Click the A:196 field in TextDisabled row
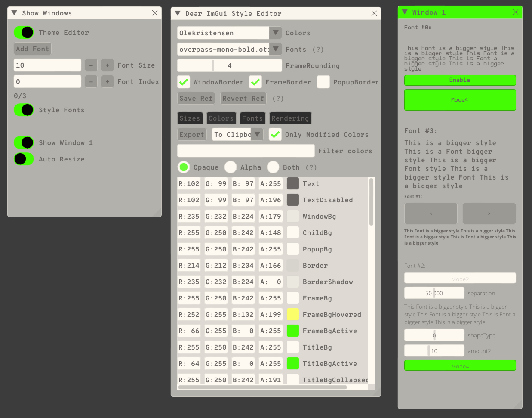Screen dimensions: 532x418 (271, 200)
